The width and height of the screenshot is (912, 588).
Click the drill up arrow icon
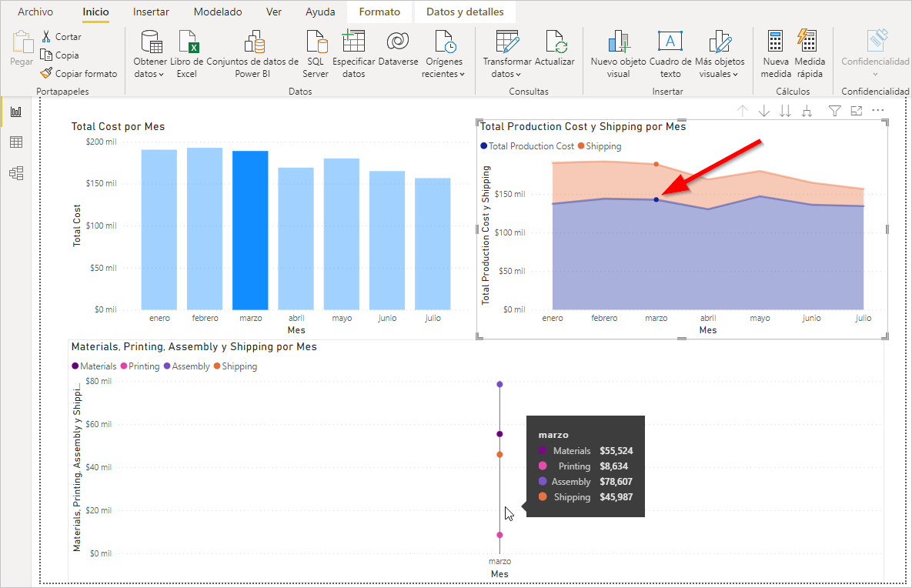[742, 111]
